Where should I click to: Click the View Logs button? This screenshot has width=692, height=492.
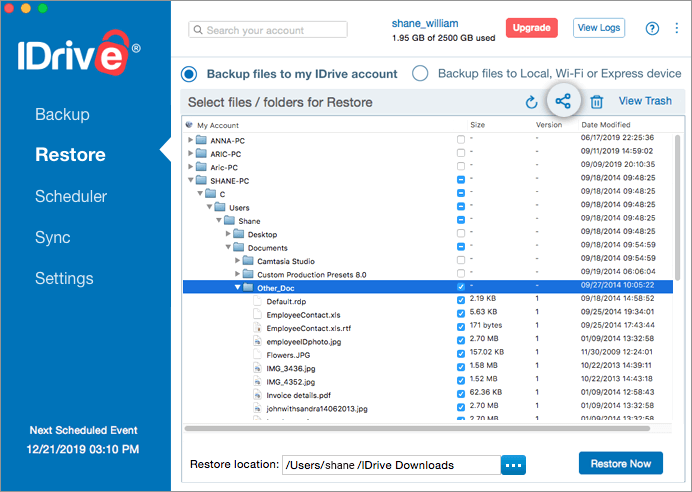tap(599, 28)
